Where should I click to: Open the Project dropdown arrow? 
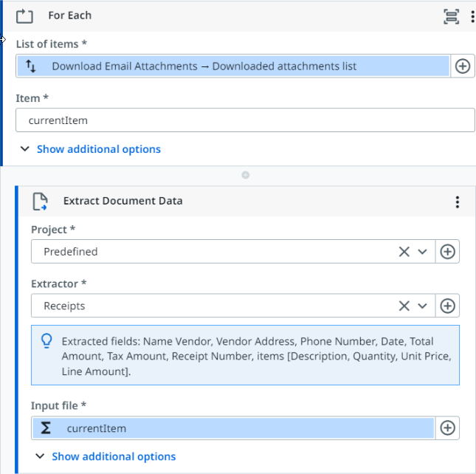[x=423, y=252]
